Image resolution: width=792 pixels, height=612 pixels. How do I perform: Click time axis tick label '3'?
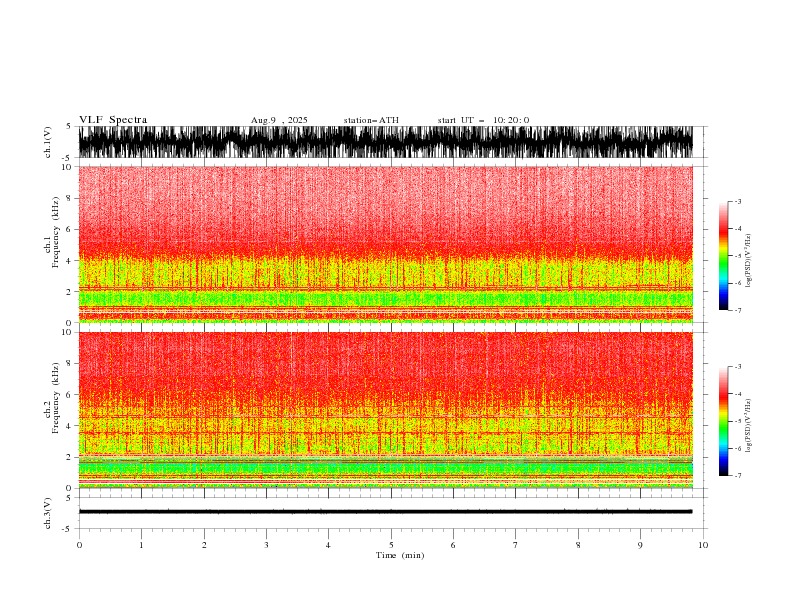pos(266,545)
